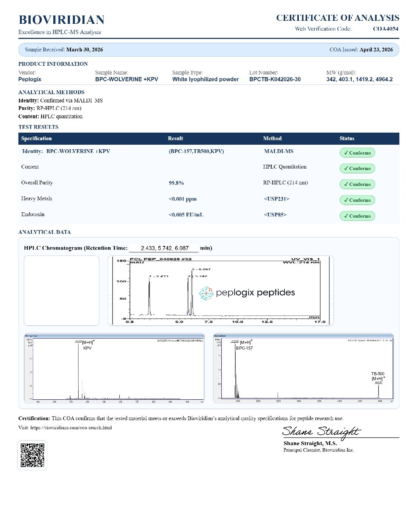Click the Conforms badge in the Endotoxin row
Image resolution: width=411 pixels, height=532 pixels.
point(357,216)
